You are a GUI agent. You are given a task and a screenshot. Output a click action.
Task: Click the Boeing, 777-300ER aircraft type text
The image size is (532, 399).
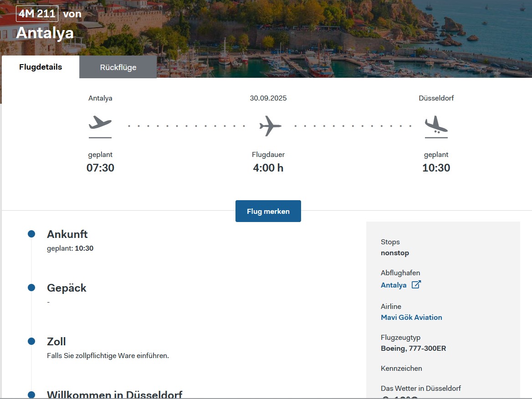413,348
